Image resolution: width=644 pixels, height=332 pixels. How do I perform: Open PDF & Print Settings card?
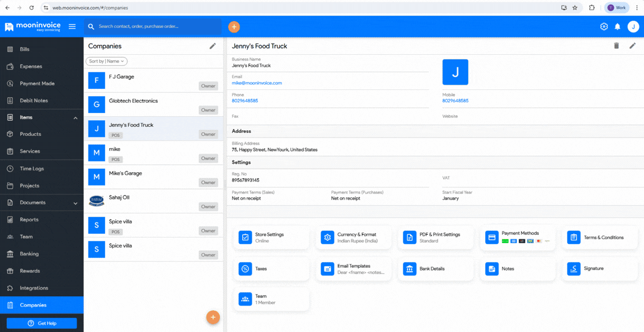coord(435,237)
